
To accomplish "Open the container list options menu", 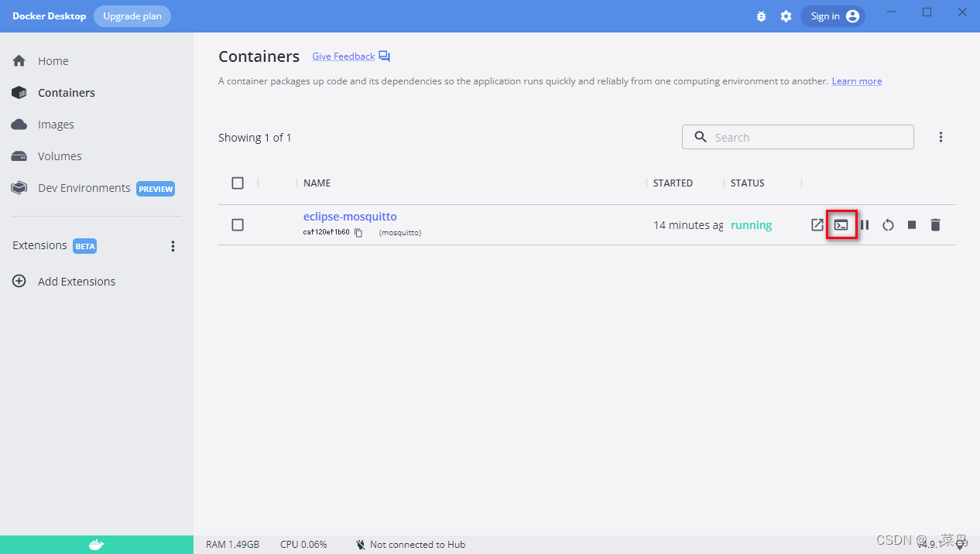I will tap(941, 136).
